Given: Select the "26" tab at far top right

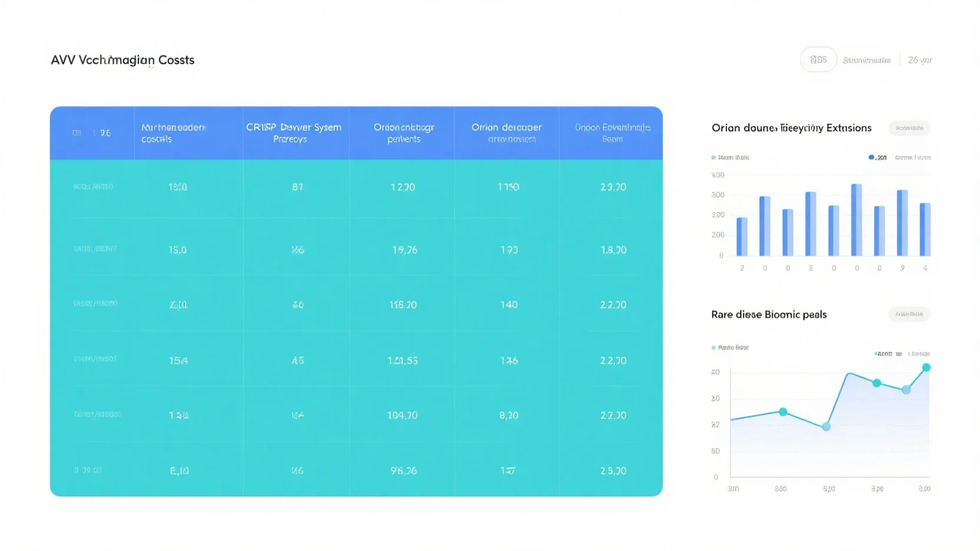Looking at the screenshot, I should [919, 60].
